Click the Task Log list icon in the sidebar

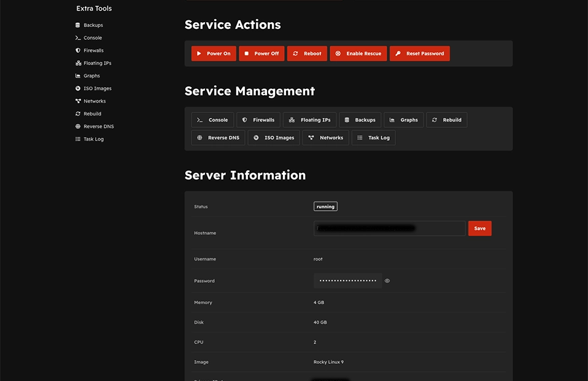pos(77,139)
